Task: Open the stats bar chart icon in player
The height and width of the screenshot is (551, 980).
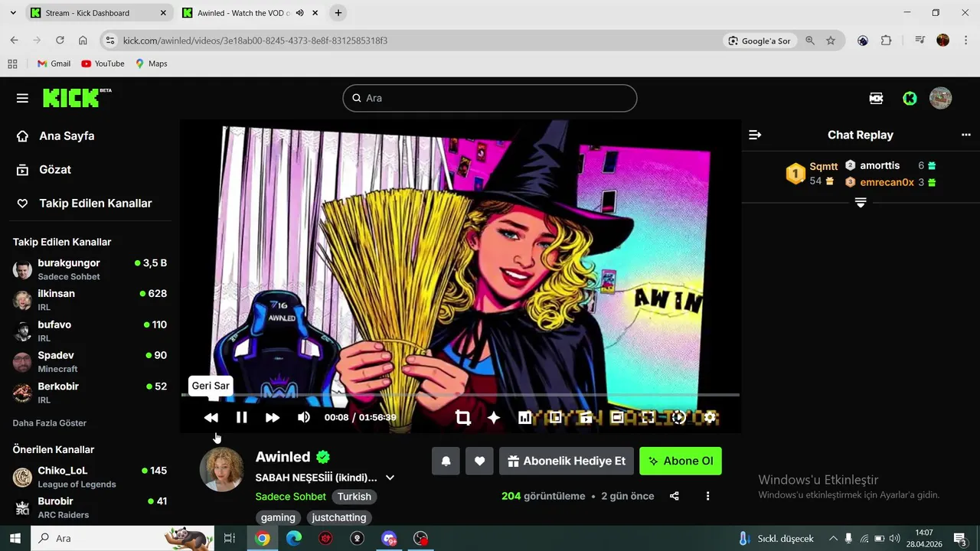Action: (524, 417)
